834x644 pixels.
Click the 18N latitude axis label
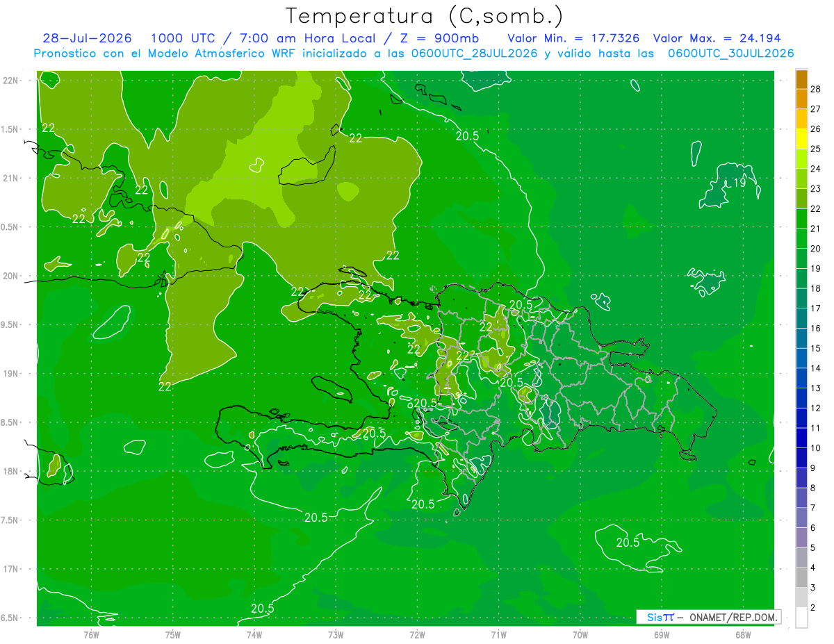[10, 471]
